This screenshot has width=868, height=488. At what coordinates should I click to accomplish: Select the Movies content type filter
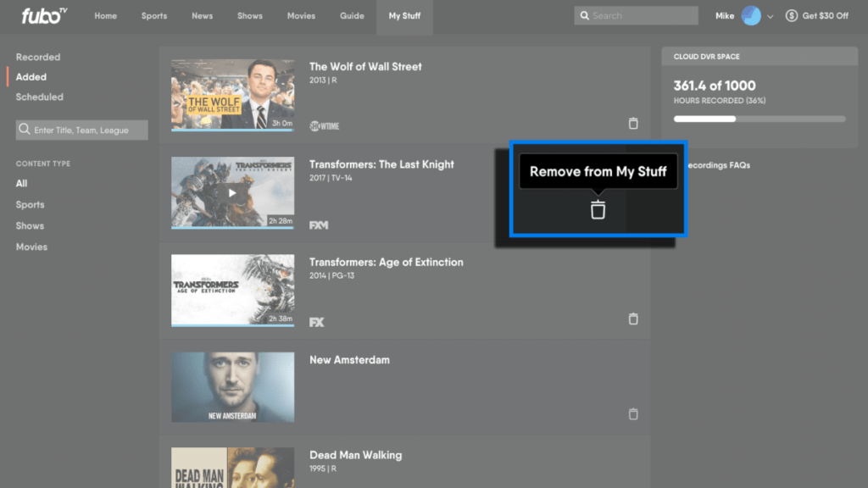coord(31,247)
